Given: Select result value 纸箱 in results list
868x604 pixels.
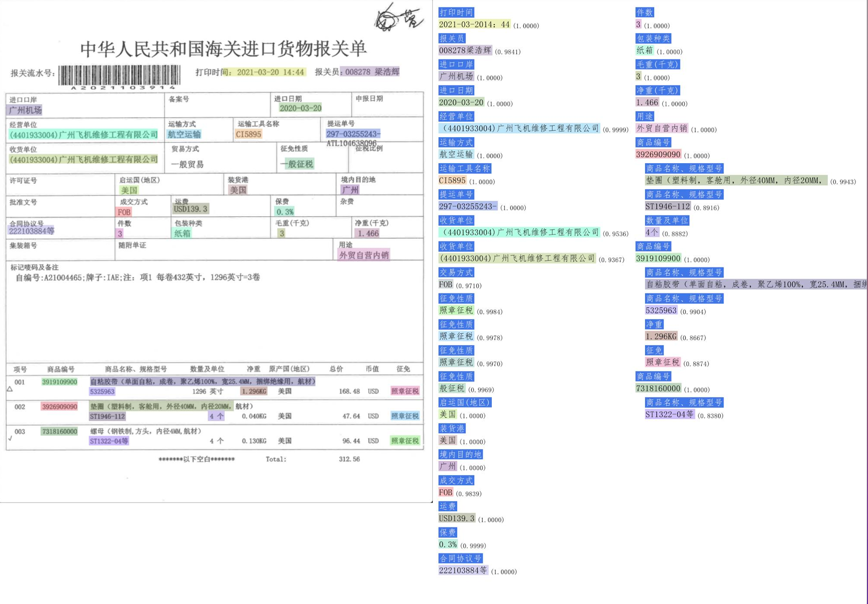Looking at the screenshot, I should (644, 51).
